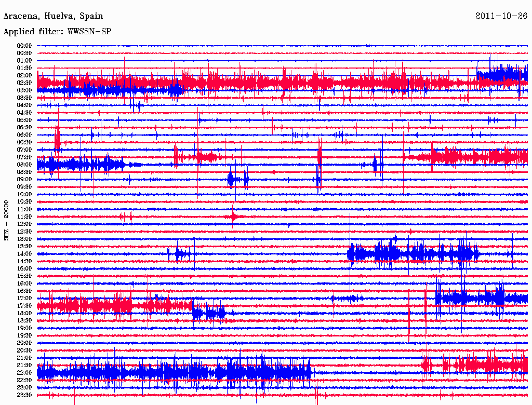Click the 13:30 time label
The image size is (532, 405).
pyautogui.click(x=24, y=247)
